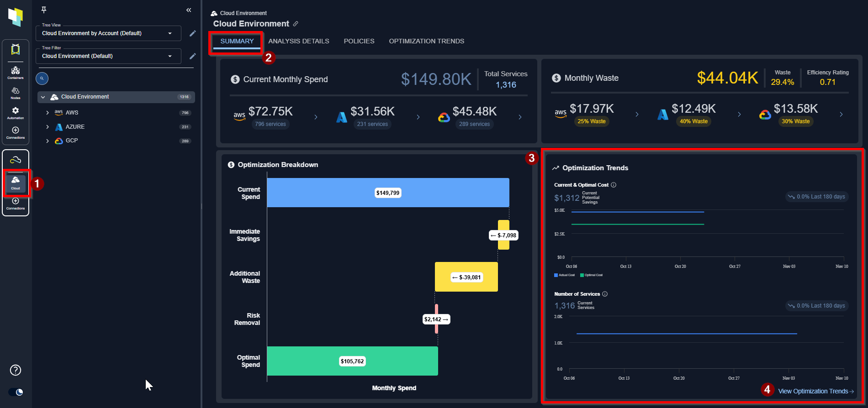
Task: Open GCP waste chevron for $13.58K
Action: pos(841,115)
